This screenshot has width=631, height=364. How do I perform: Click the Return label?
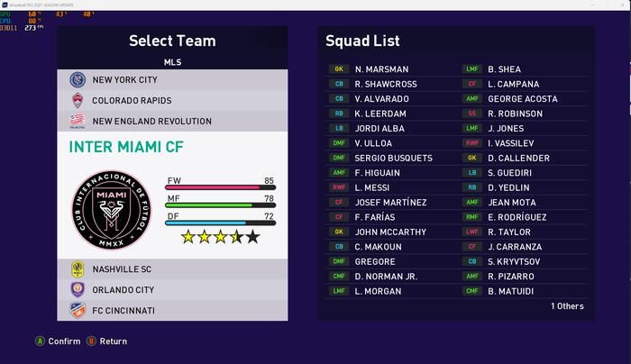(113, 341)
